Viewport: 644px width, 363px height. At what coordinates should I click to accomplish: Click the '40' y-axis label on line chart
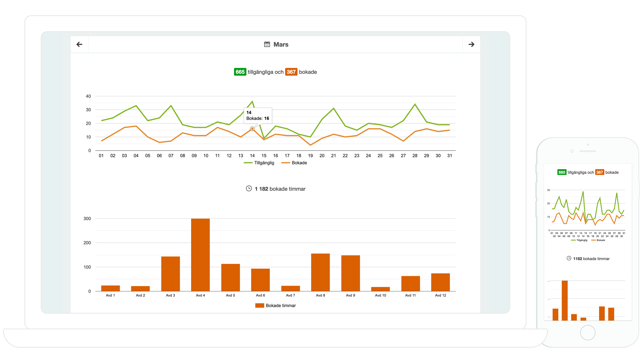88,96
